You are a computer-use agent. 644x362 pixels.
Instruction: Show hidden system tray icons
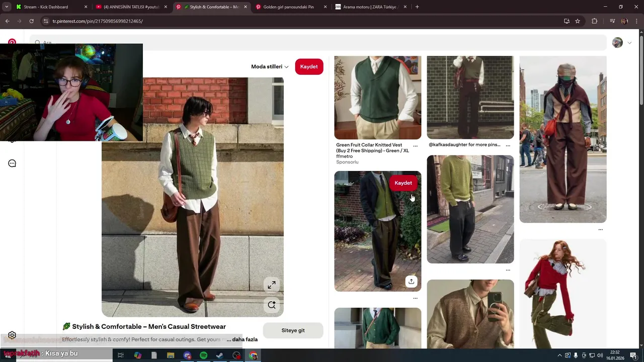[559, 355]
